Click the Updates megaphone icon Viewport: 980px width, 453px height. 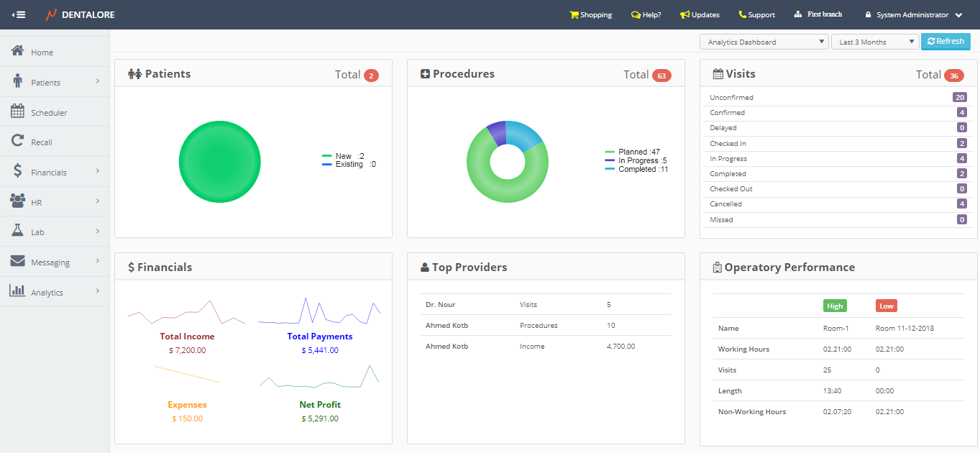pos(684,14)
